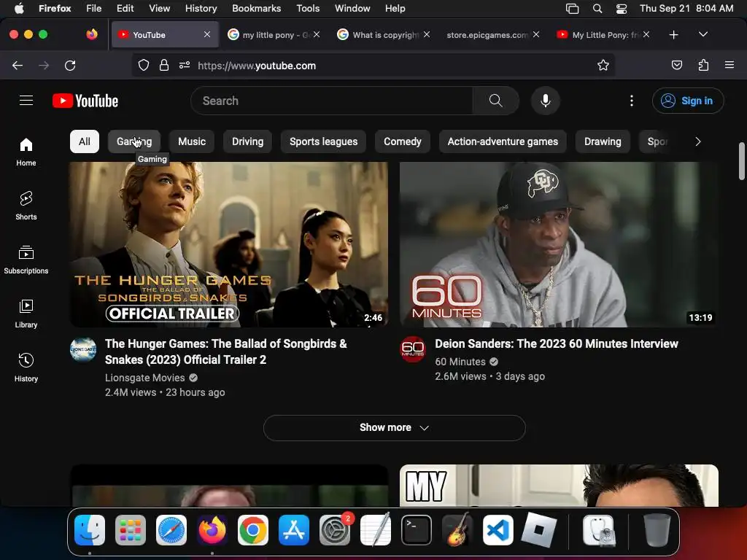747x560 pixels.
Task: Open Deion Sanders 60 Minutes Interview title
Action: (557, 344)
